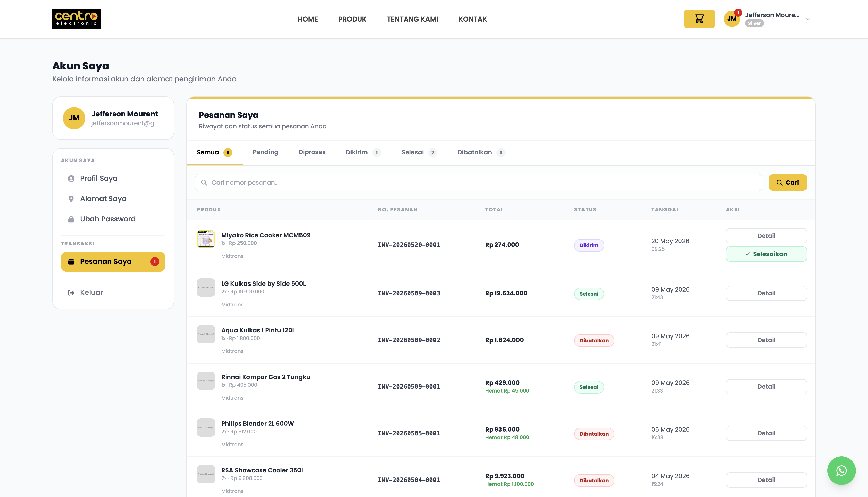
Task: View Detail of order INV-20260509-0001
Action: tap(766, 387)
